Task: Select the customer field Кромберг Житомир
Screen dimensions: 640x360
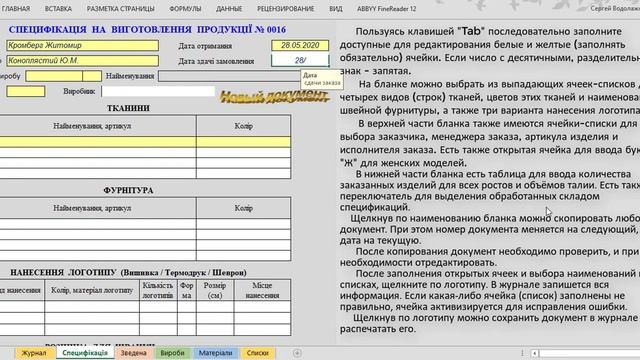Action: 82,45
